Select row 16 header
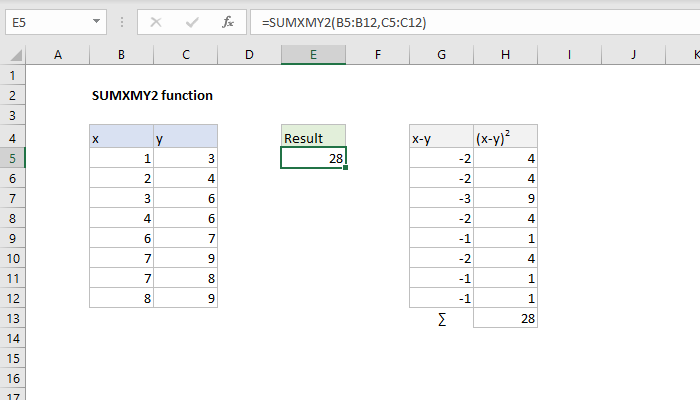This screenshot has height=400, width=700. tap(12, 379)
